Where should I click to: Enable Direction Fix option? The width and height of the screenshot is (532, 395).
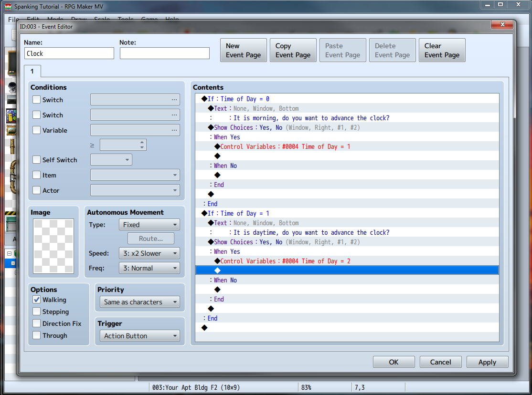[x=36, y=323]
